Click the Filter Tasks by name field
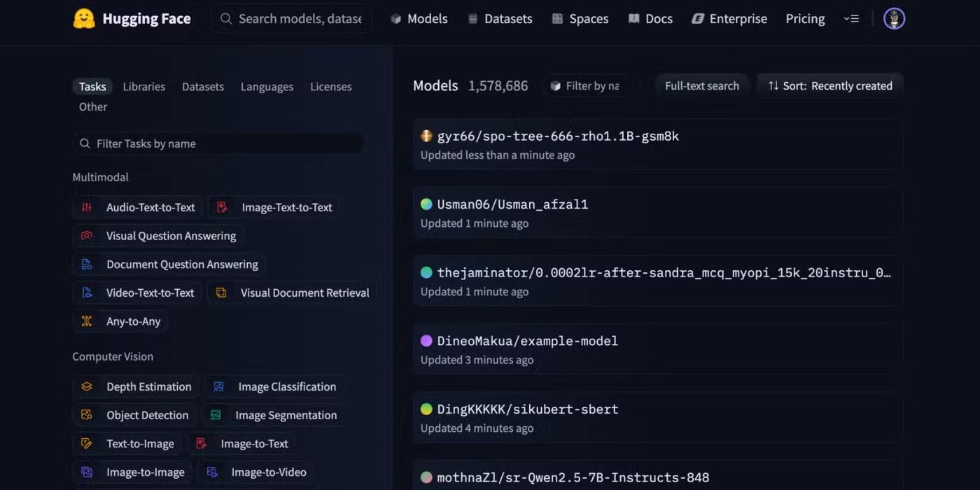The width and height of the screenshot is (980, 490). [224, 143]
